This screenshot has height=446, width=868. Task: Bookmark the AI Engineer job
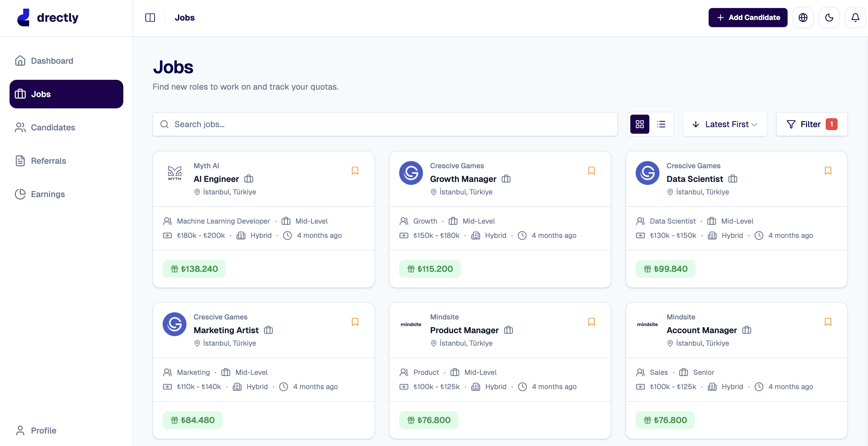click(355, 170)
